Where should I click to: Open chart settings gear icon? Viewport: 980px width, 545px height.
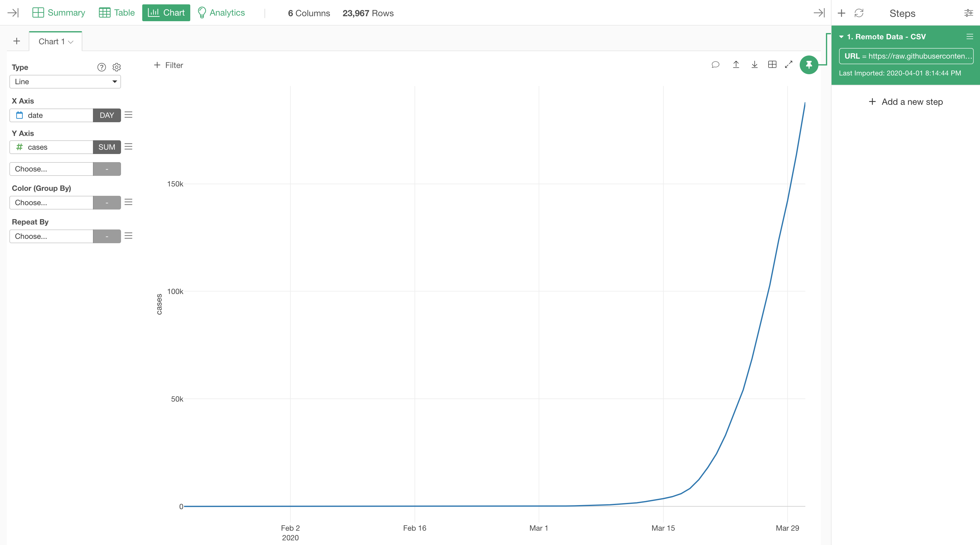pyautogui.click(x=116, y=67)
